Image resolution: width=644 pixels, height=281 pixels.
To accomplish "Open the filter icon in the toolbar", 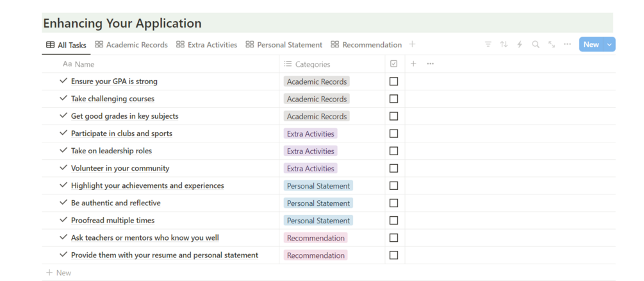I will coord(488,44).
